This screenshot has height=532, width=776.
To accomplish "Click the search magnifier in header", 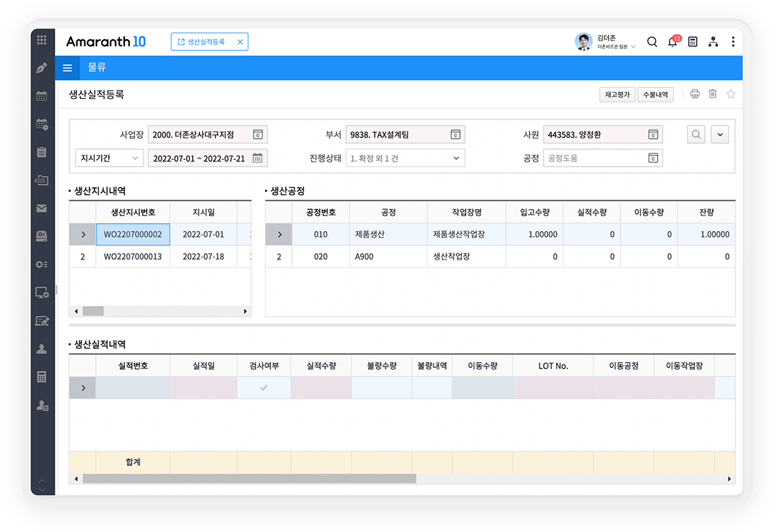I will coord(652,42).
